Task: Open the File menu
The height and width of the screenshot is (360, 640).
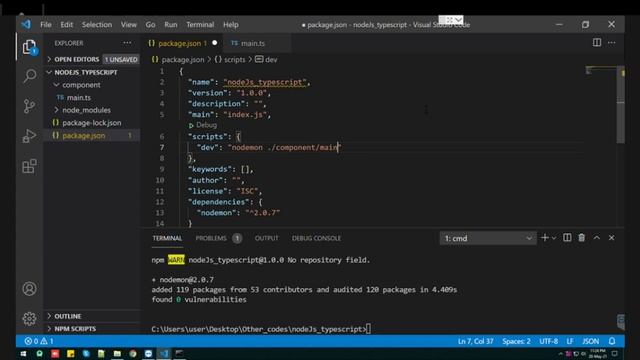Action: point(46,24)
